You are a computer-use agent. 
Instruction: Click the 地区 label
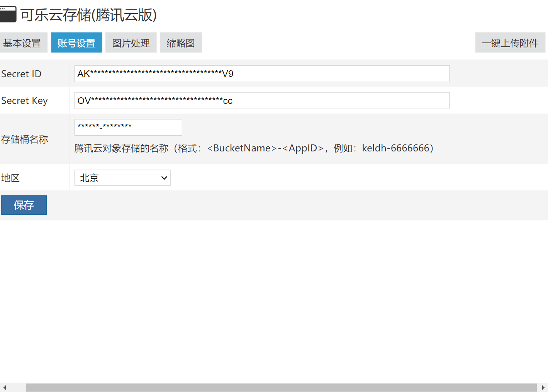(10, 178)
